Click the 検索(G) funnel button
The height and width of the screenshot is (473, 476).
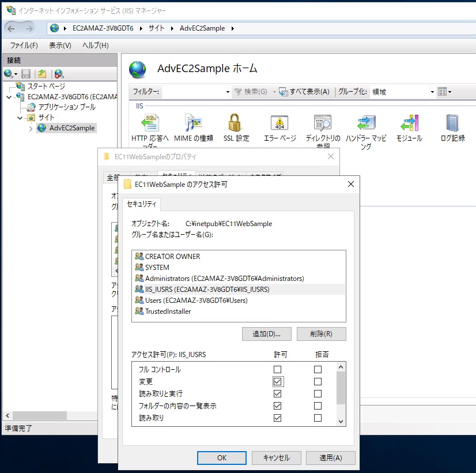pos(251,92)
